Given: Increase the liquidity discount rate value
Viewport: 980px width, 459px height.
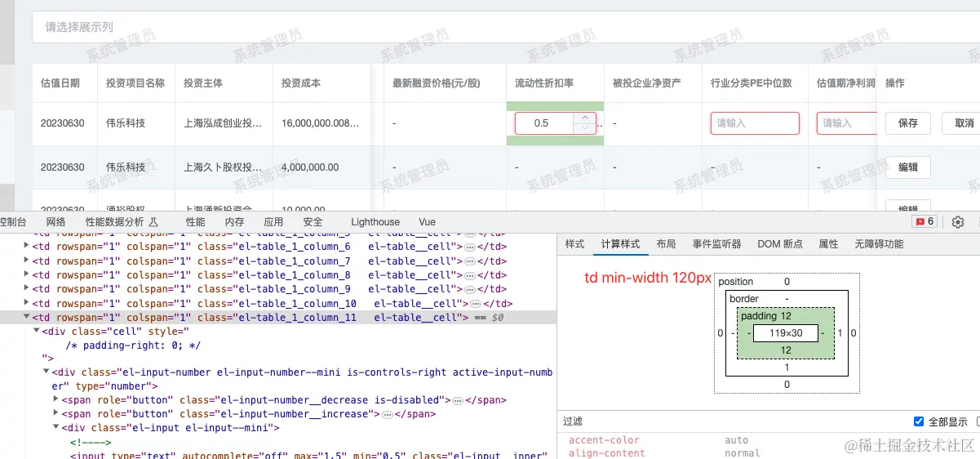Looking at the screenshot, I should click(584, 118).
